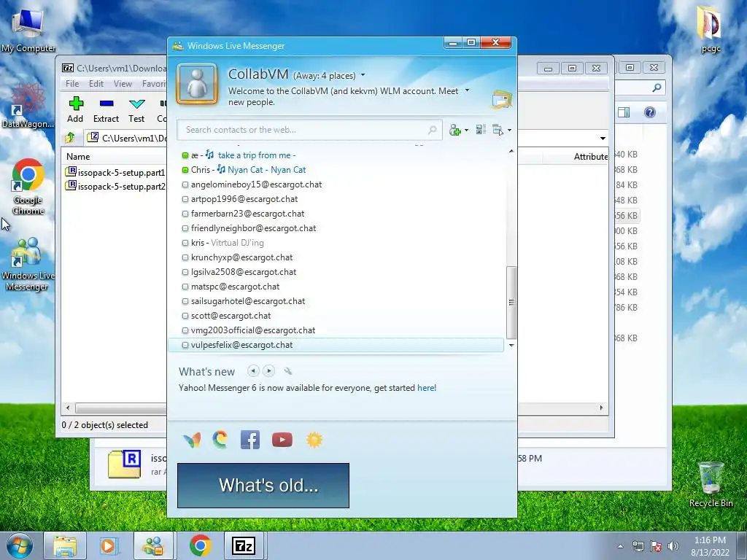
Task: Show next What's new item
Action: 268,371
